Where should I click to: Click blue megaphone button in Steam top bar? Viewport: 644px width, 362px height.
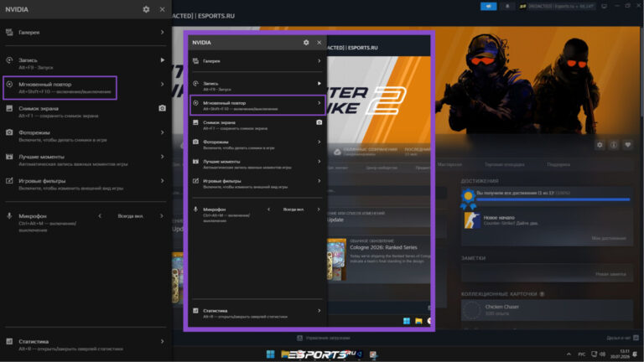click(488, 7)
